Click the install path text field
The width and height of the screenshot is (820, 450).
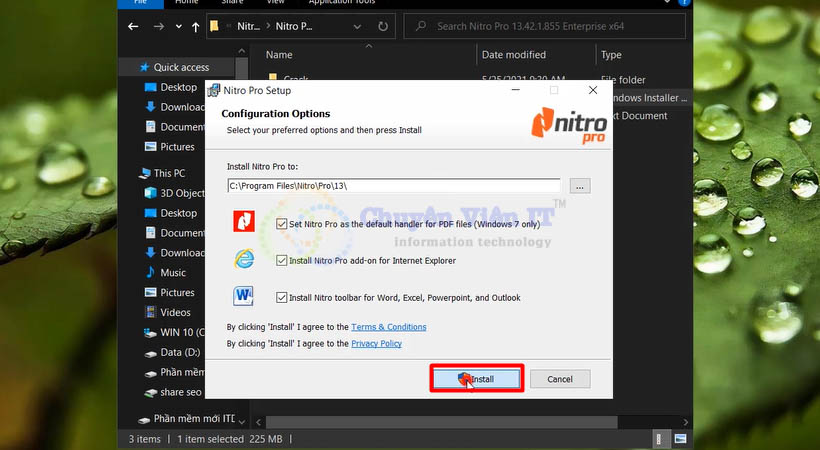tap(393, 186)
